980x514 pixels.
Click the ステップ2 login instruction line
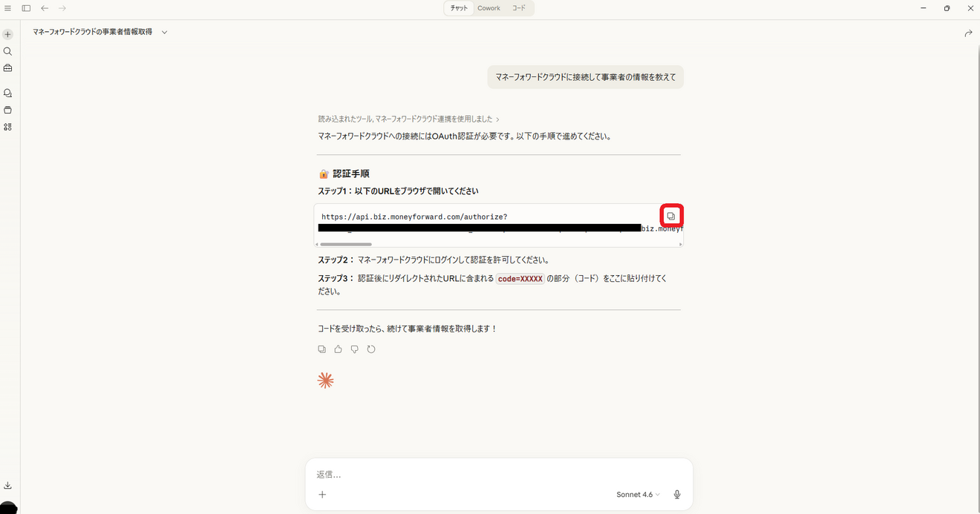pos(434,260)
